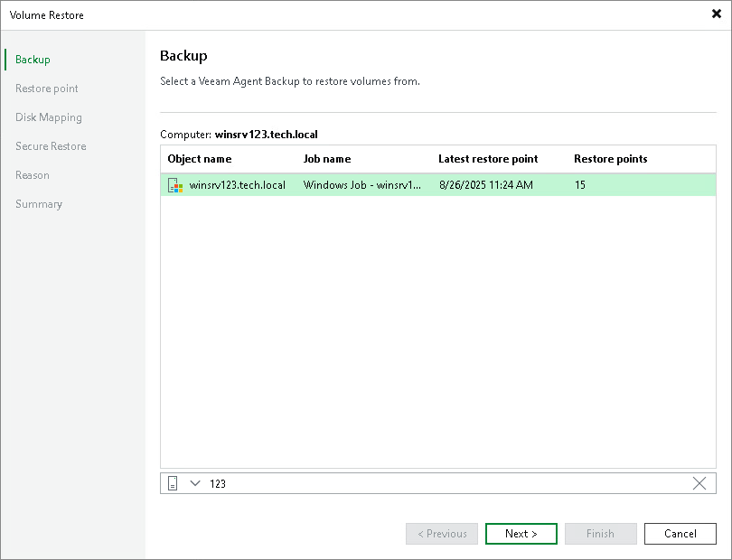Screen dimensions: 732x560
Task: Click the Windows Job - winsrv1... job name cell
Action: (361, 185)
